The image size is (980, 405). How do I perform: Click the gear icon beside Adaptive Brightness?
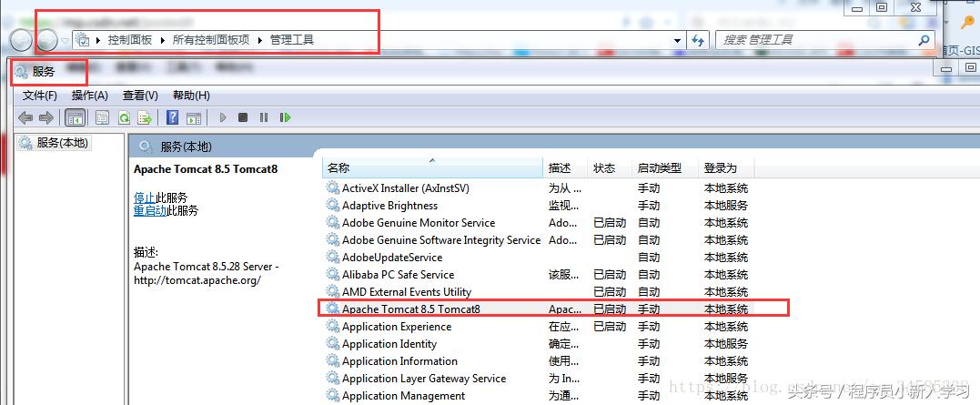point(333,205)
